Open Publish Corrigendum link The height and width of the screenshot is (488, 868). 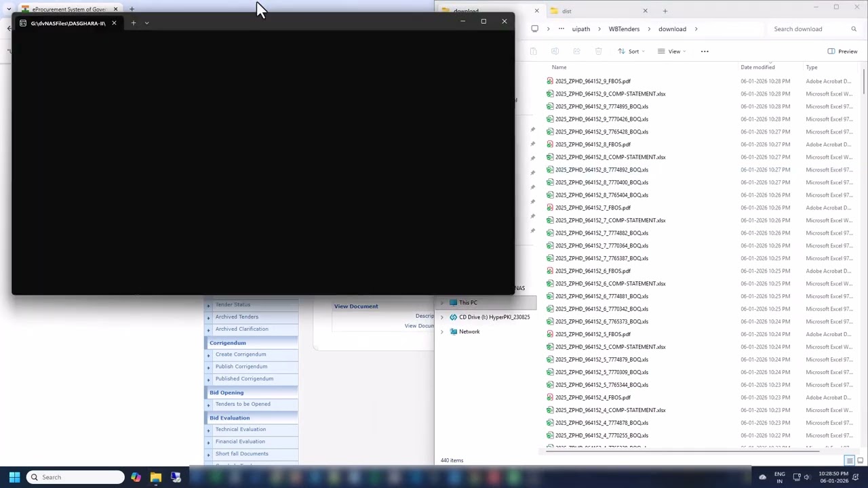point(241,366)
